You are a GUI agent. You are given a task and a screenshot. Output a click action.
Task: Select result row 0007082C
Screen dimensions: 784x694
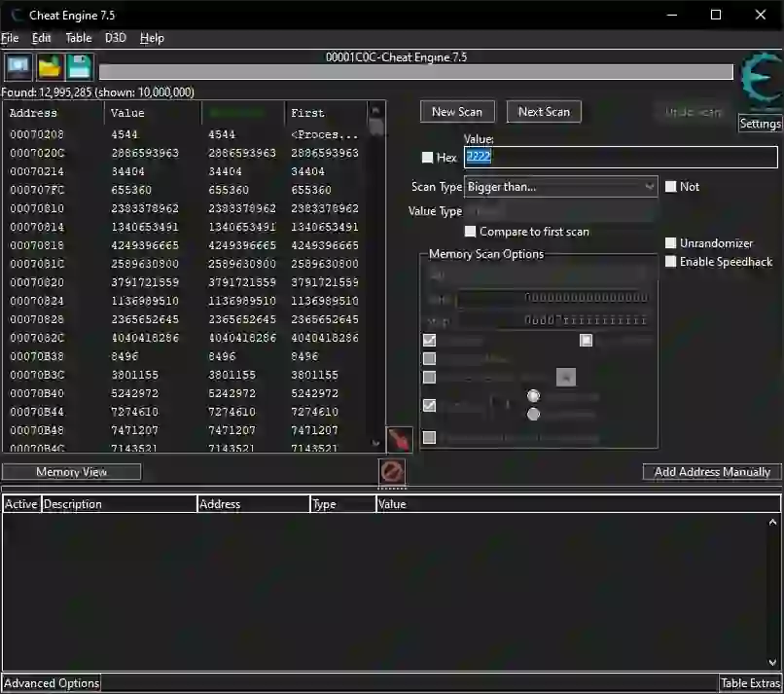point(185,339)
